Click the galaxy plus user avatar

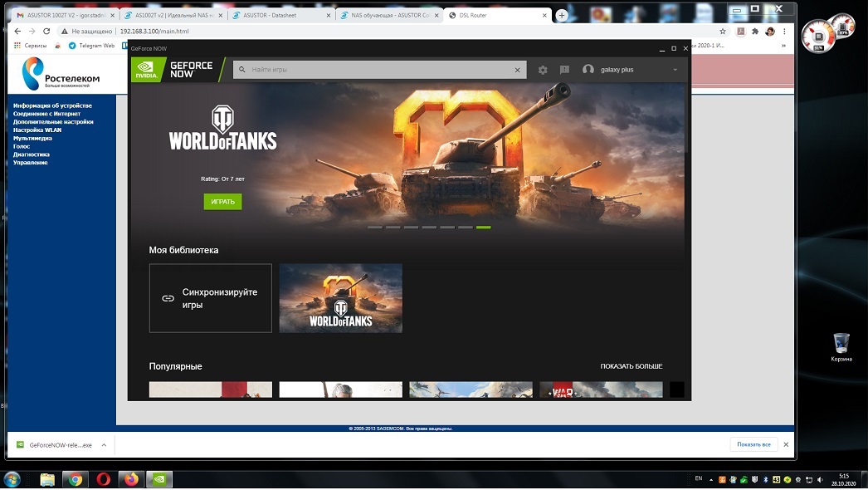coord(588,69)
